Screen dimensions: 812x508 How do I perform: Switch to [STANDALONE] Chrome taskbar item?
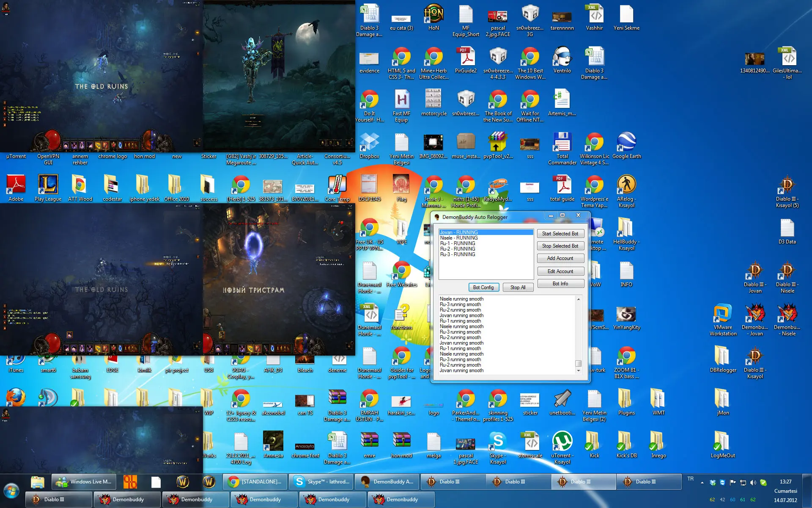click(255, 482)
